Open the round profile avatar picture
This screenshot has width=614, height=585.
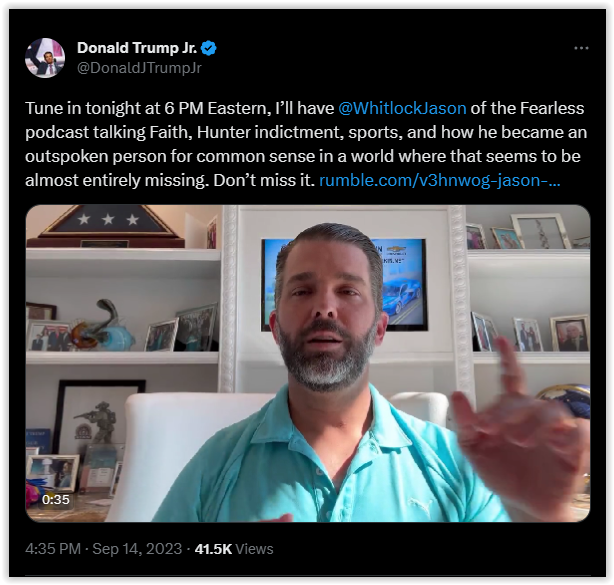point(45,58)
